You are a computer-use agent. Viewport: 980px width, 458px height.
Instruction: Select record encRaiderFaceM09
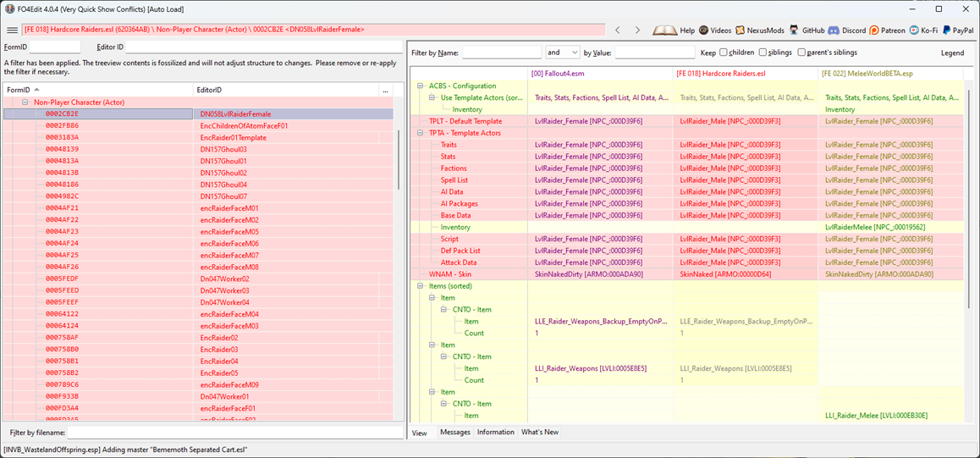coord(198,385)
